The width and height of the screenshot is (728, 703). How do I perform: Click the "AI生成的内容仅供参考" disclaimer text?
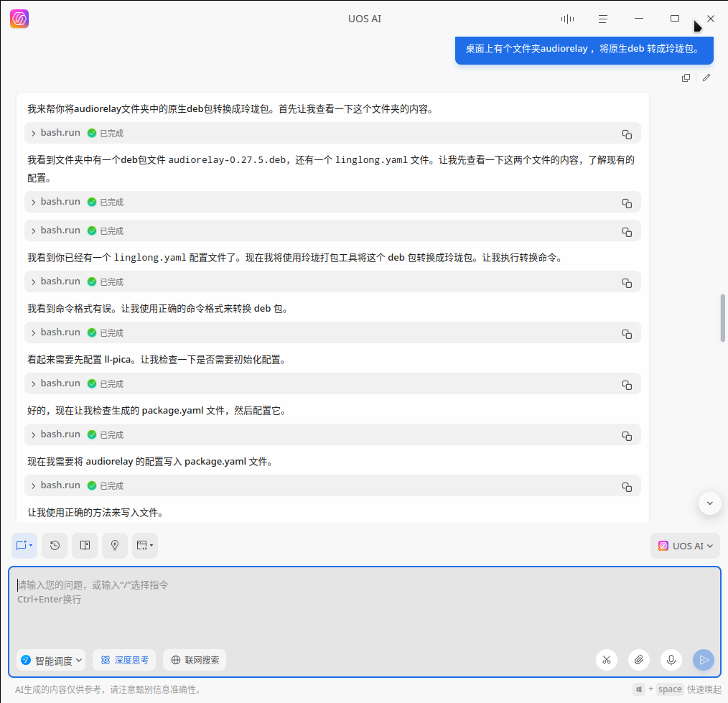coord(108,690)
